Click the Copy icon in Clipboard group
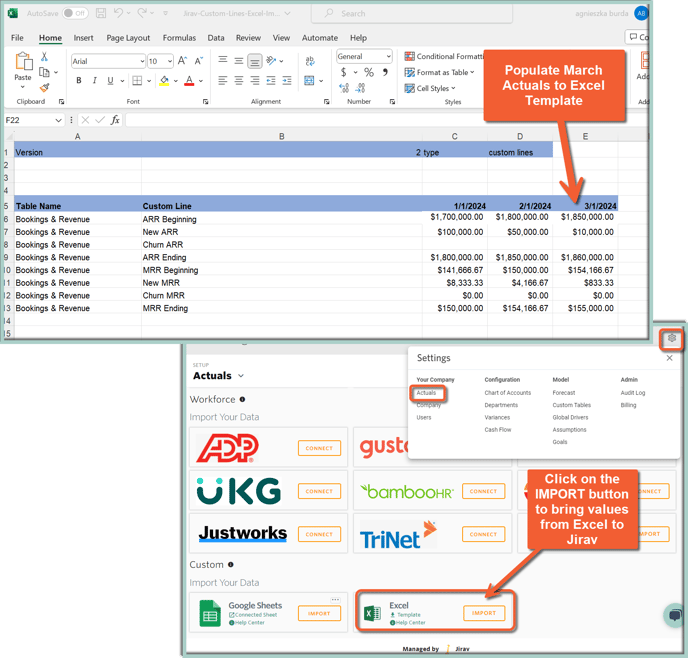Image resolution: width=688 pixels, height=658 pixels. pyautogui.click(x=44, y=72)
